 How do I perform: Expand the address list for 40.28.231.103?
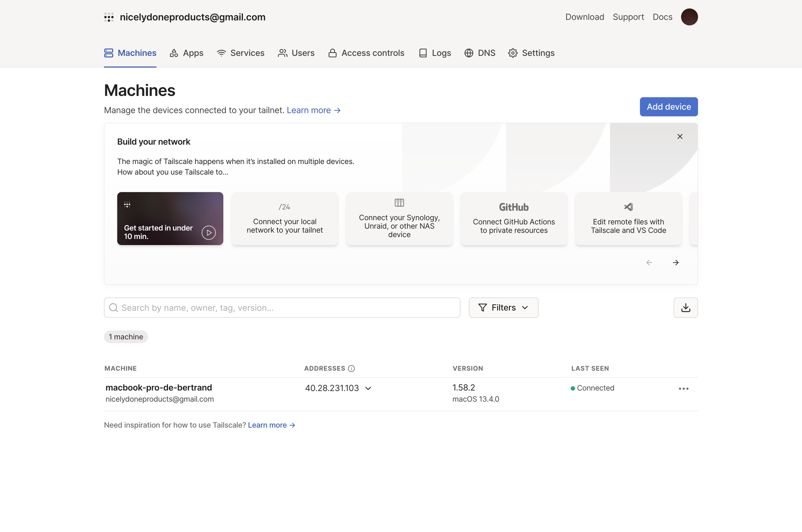[x=368, y=388]
